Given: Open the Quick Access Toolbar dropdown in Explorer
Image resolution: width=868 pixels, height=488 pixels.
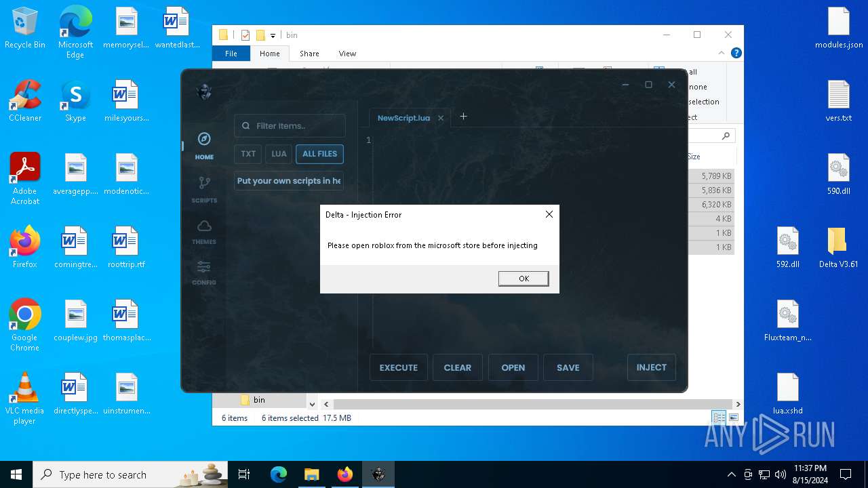Looking at the screenshot, I should pyautogui.click(x=273, y=35).
